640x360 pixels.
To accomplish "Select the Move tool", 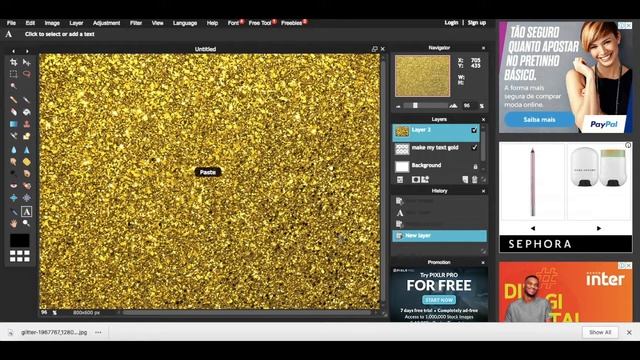I will [27, 62].
